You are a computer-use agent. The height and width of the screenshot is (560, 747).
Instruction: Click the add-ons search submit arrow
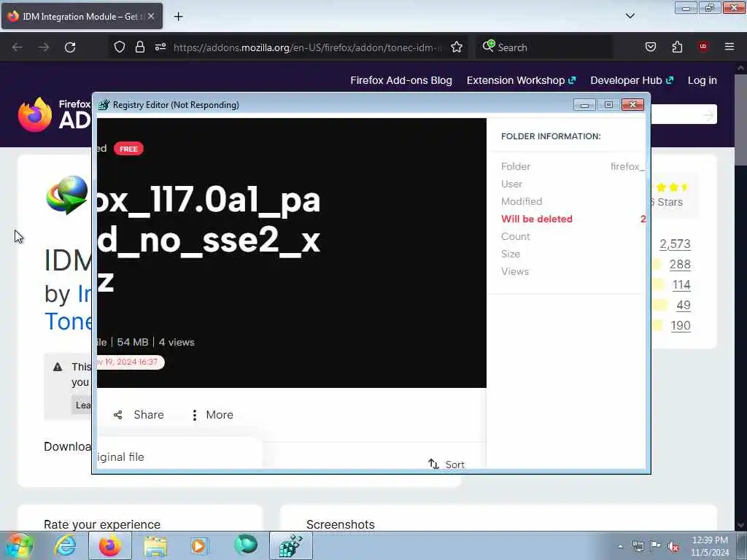[708, 114]
